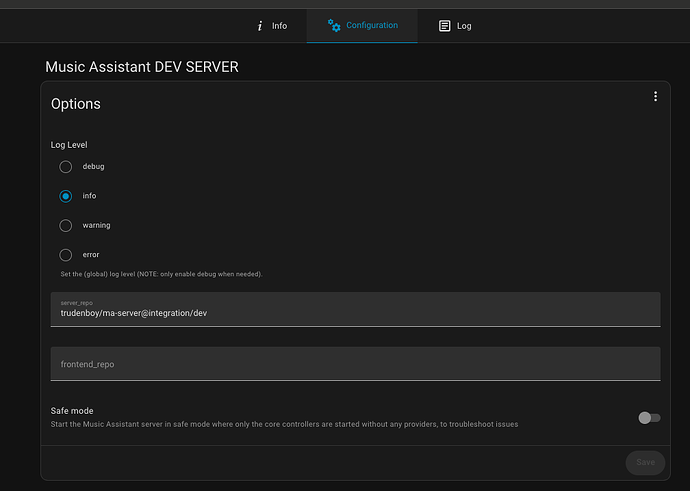Image resolution: width=690 pixels, height=491 pixels.
Task: Click the "Options" card title
Action: pyautogui.click(x=76, y=104)
